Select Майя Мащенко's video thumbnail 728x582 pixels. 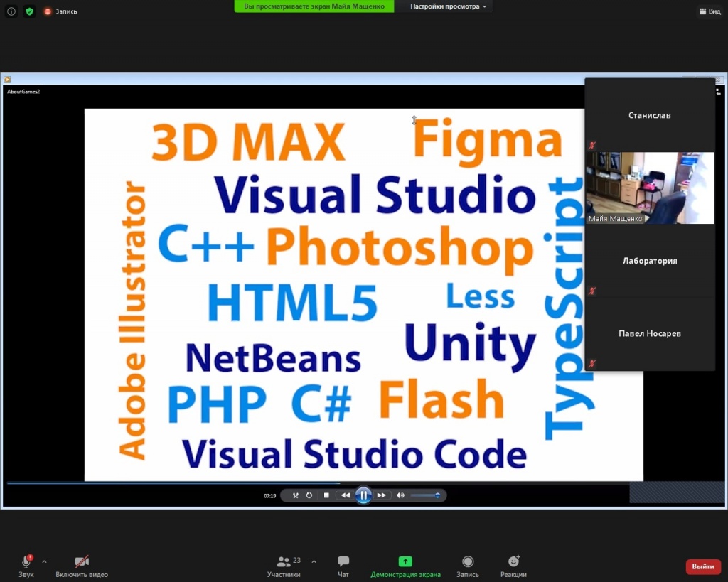pos(649,188)
